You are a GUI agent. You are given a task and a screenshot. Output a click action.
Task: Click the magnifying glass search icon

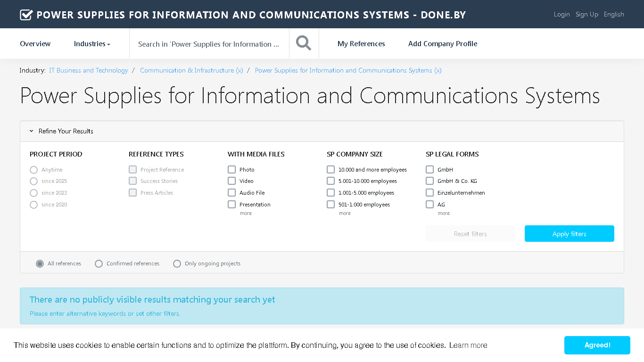pos(304,43)
